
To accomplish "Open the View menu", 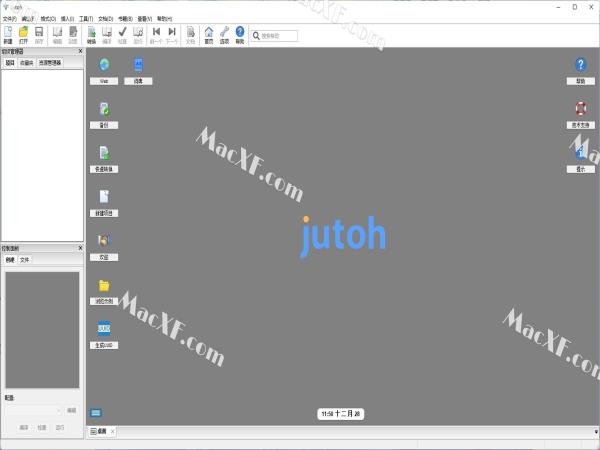I will click(145, 18).
